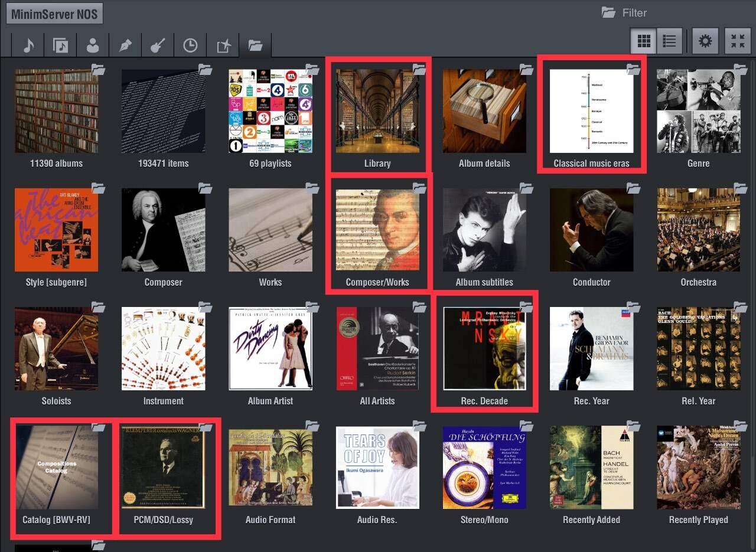Open Recently Played thumbnail
This screenshot has height=552, width=756.
click(699, 467)
